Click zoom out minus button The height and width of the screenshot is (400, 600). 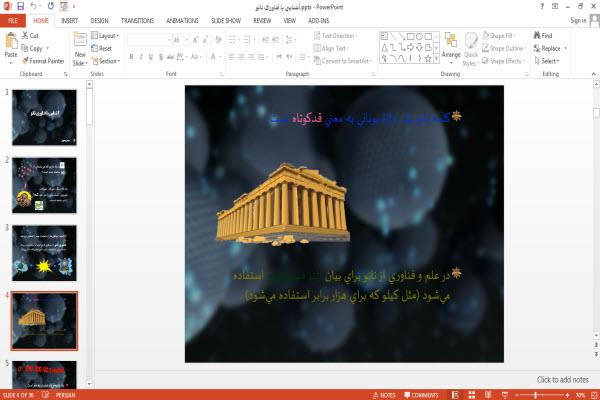(517, 395)
